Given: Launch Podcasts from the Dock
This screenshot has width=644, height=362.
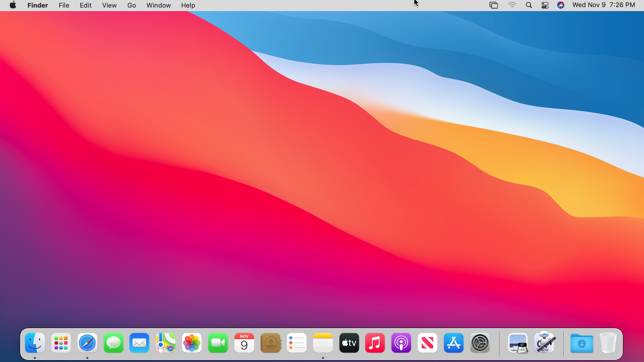Looking at the screenshot, I should tap(401, 343).
